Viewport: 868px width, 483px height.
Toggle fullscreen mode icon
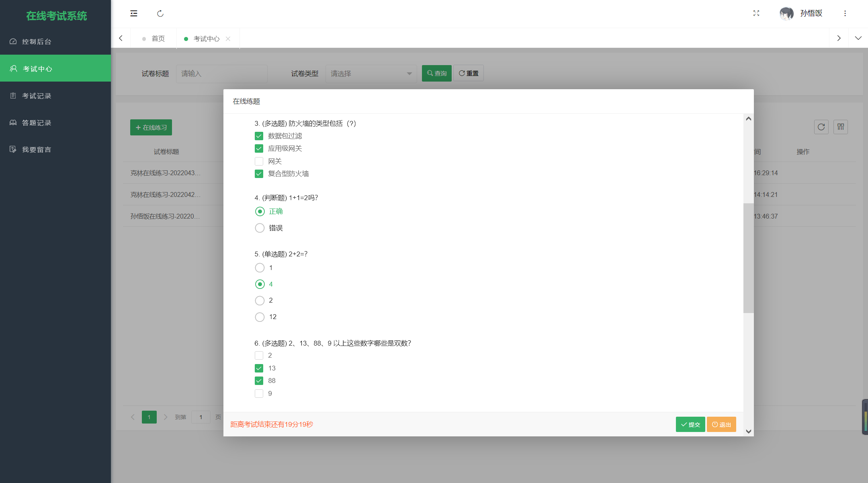coord(756,13)
